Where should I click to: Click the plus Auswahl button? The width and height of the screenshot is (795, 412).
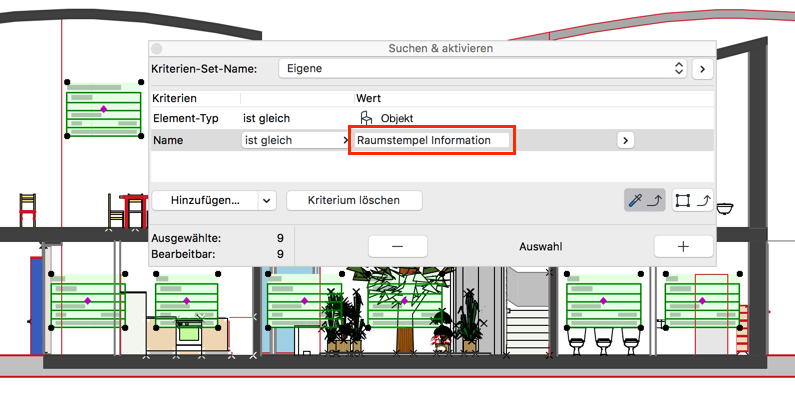[x=683, y=247]
